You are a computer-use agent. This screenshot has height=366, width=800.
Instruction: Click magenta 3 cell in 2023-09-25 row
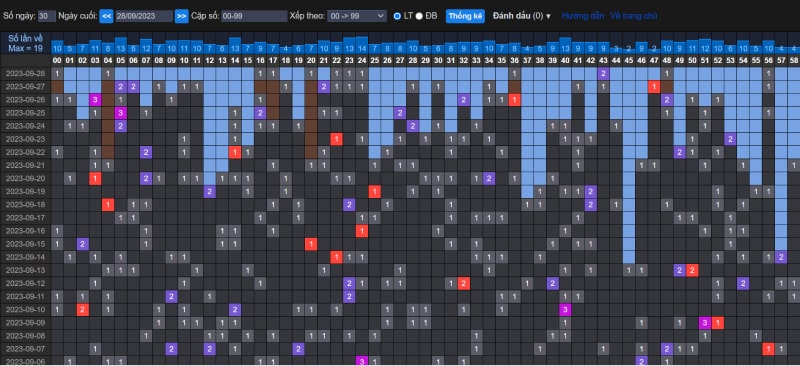click(x=120, y=112)
